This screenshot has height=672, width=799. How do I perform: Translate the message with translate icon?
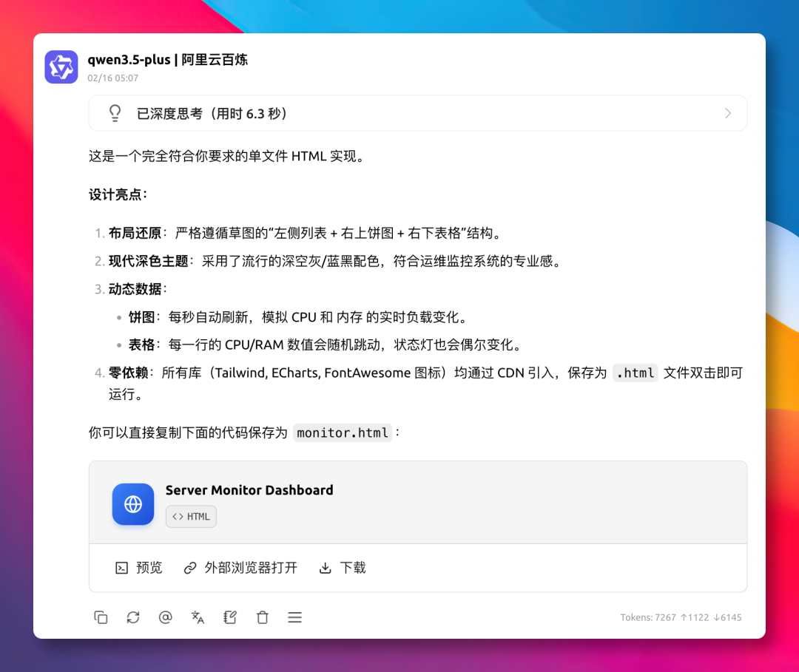(198, 617)
